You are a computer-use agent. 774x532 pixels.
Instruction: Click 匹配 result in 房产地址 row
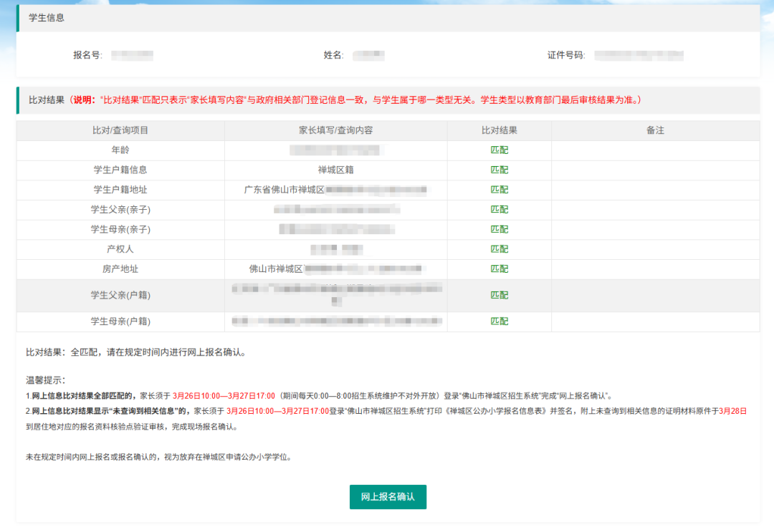[x=499, y=269]
